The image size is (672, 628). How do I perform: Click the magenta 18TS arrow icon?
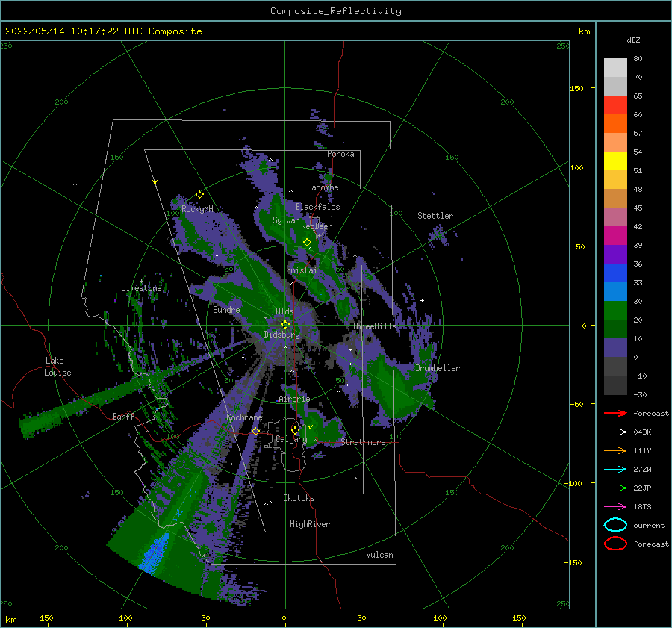coord(615,507)
